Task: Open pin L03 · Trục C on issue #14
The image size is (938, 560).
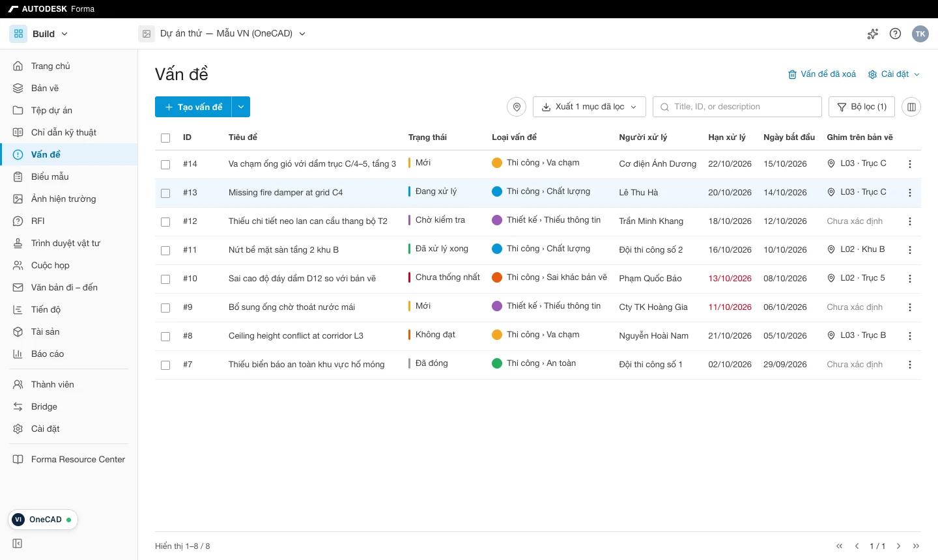Action: 857,163
